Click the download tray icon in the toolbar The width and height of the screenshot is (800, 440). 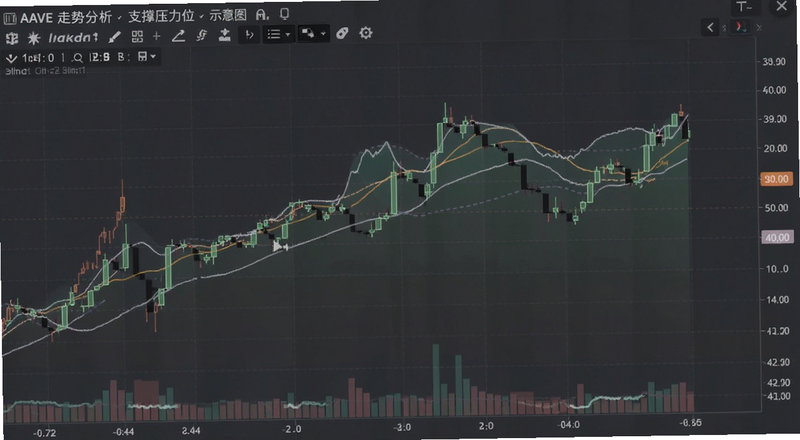click(224, 35)
